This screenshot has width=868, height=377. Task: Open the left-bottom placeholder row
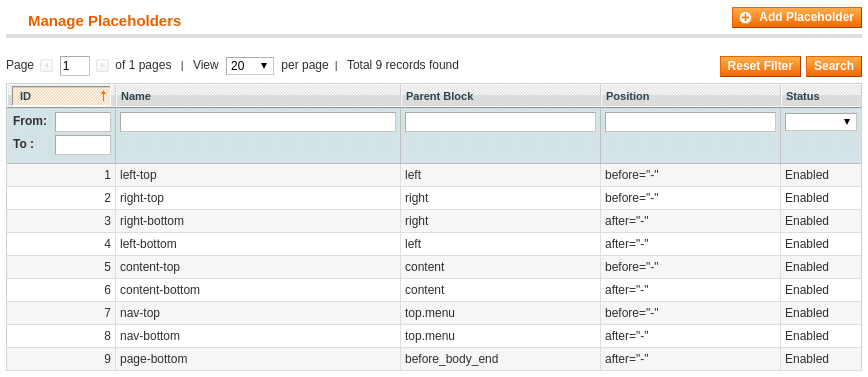pyautogui.click(x=434, y=244)
